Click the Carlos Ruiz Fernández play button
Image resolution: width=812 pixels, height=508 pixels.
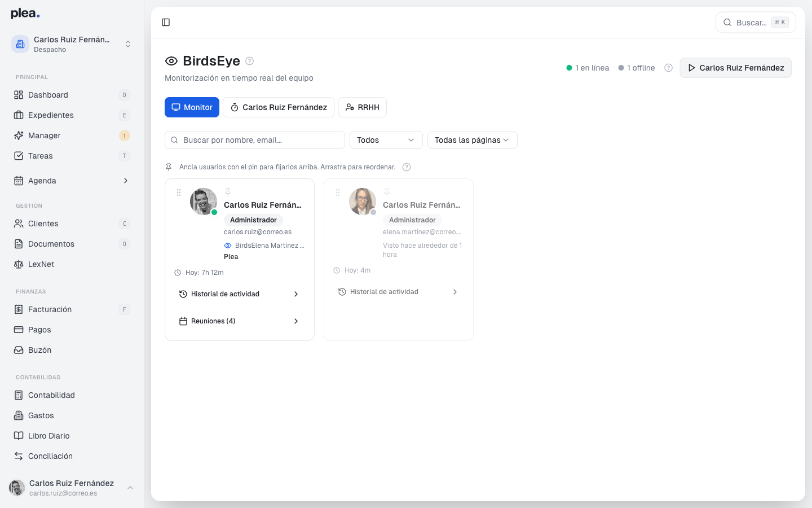(736, 68)
